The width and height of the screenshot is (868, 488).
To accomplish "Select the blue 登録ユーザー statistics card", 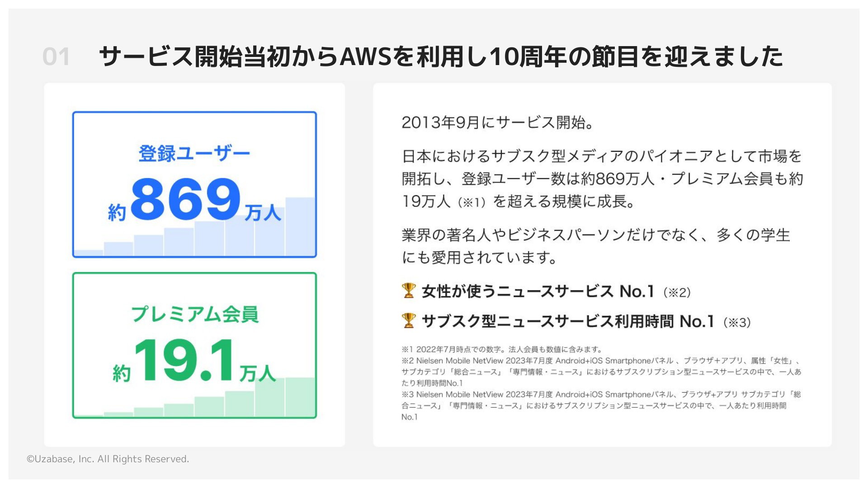I will [194, 185].
